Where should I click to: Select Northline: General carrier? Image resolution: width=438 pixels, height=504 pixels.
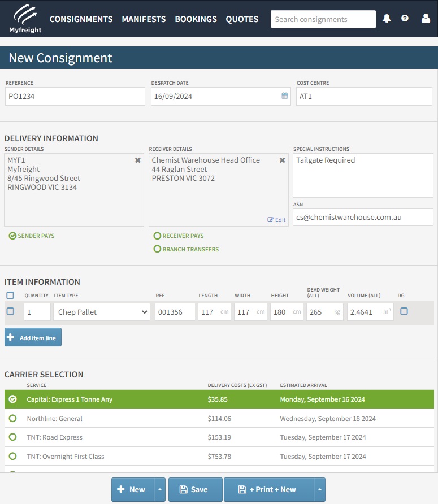tap(219, 418)
